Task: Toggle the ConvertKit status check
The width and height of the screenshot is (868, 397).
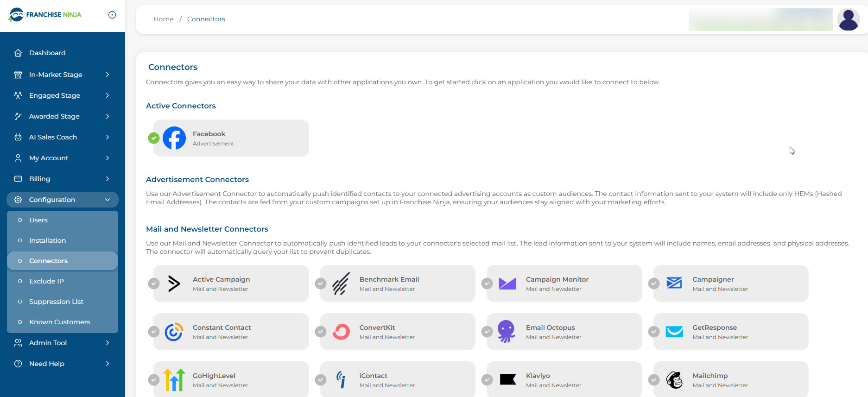Action: 321,332
